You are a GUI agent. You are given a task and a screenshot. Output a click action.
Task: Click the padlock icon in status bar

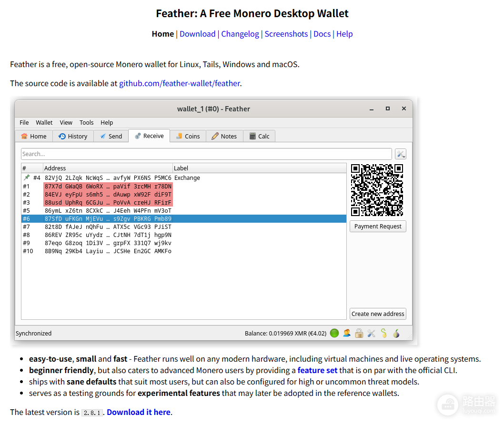pyautogui.click(x=359, y=333)
